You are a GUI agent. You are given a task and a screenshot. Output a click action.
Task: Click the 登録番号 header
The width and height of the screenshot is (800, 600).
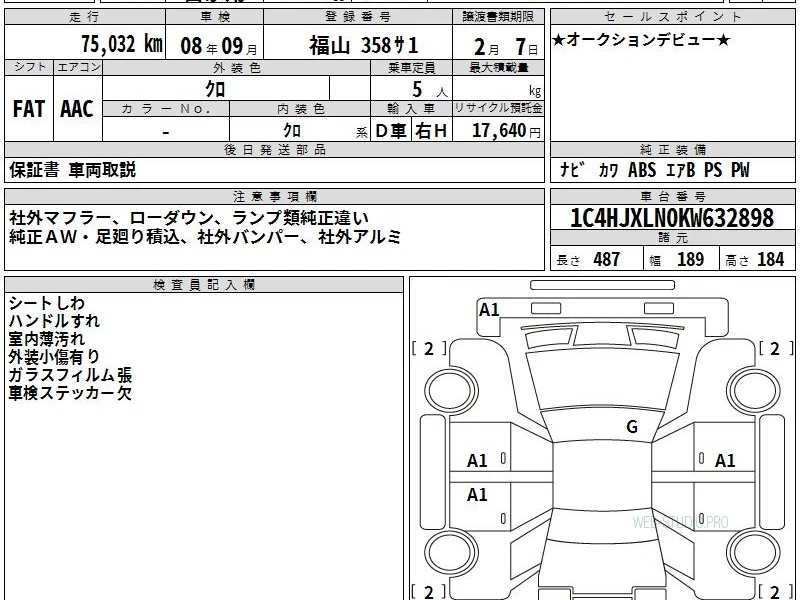point(358,17)
